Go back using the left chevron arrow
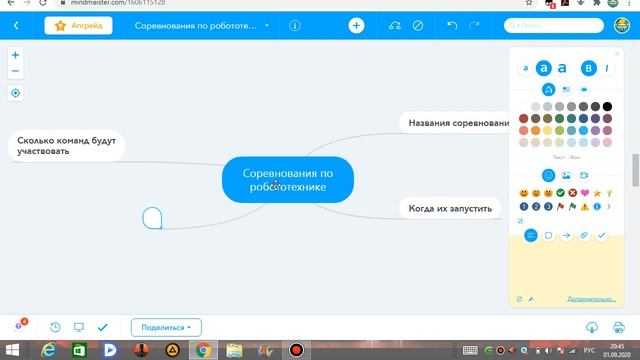This screenshot has width=640, height=360. [x=16, y=25]
